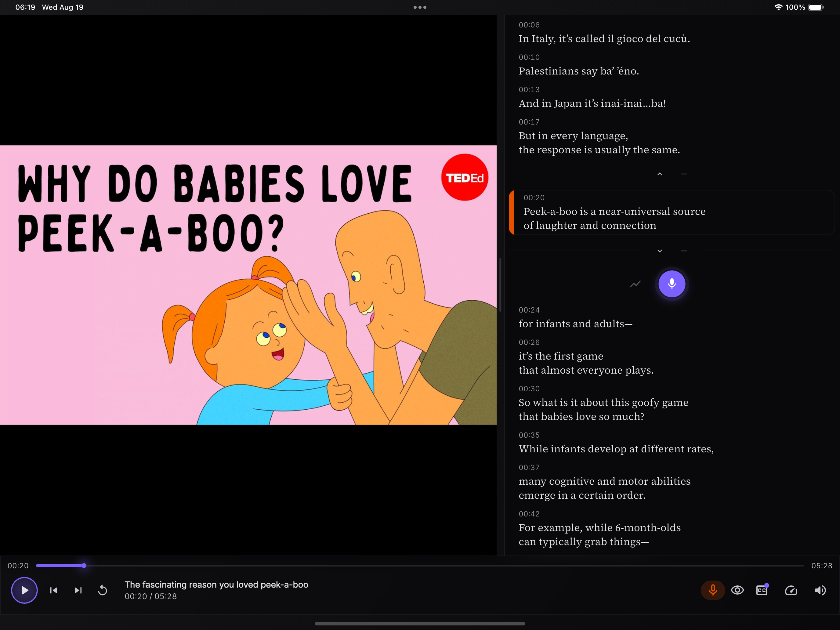Replay the current line
This screenshot has width=840, height=630.
pos(103,590)
